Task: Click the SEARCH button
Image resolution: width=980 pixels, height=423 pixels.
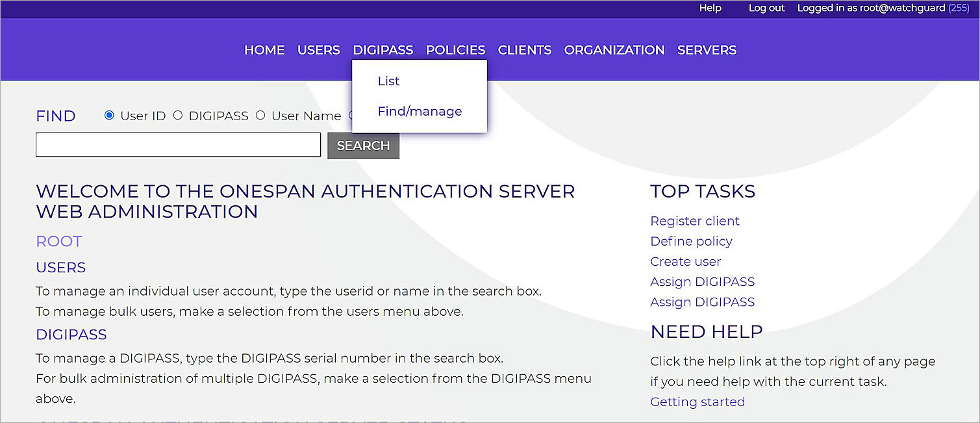Action: tap(363, 145)
